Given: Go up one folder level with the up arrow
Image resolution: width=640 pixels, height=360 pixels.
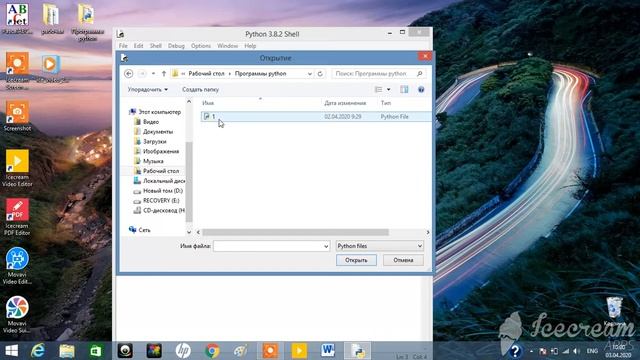Looking at the screenshot, I should click(x=164, y=73).
